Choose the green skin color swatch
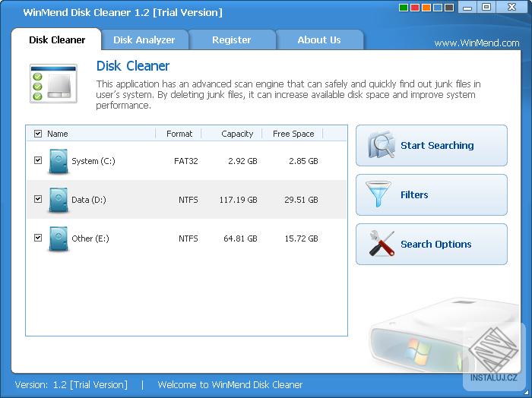532x398 pixels. pos(404,8)
